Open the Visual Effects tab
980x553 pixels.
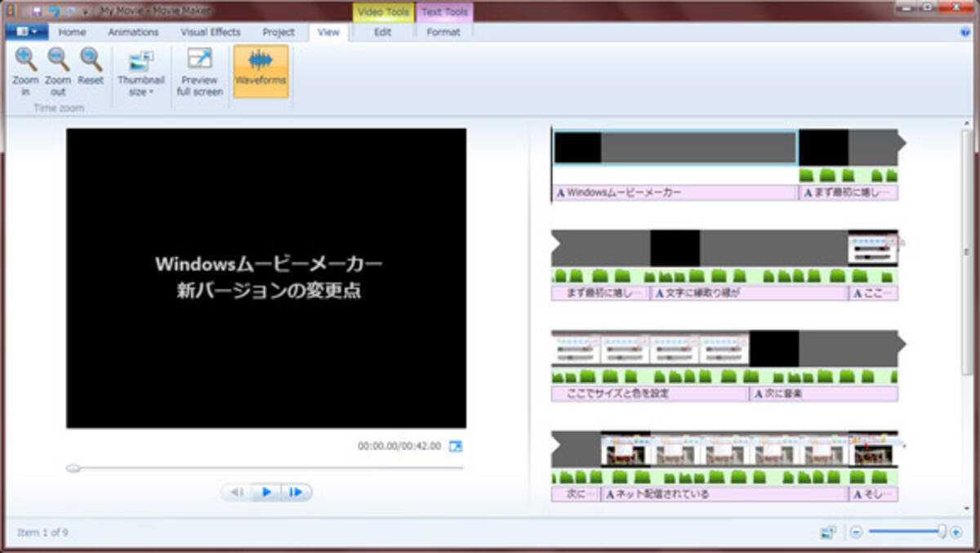click(210, 33)
